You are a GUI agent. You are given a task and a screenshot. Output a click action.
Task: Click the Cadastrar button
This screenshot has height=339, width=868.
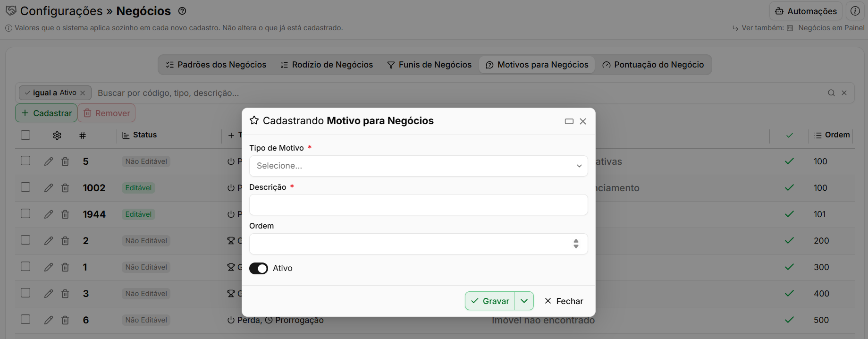46,113
